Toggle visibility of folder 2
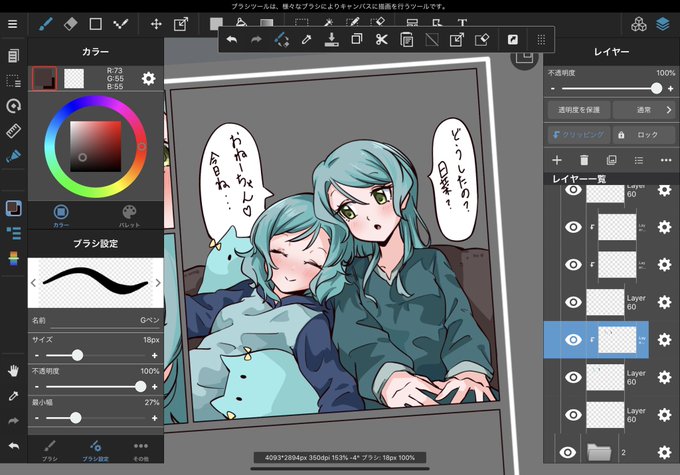This screenshot has width=680, height=475. tap(567, 452)
